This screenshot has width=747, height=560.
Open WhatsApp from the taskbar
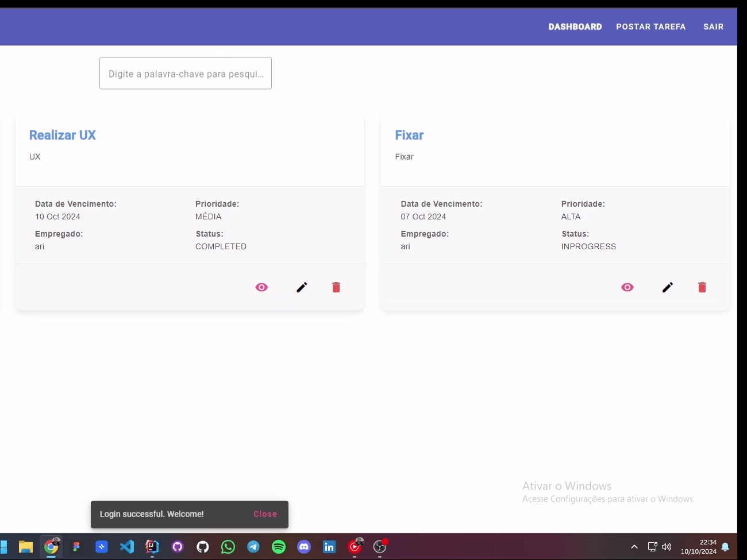[228, 547]
